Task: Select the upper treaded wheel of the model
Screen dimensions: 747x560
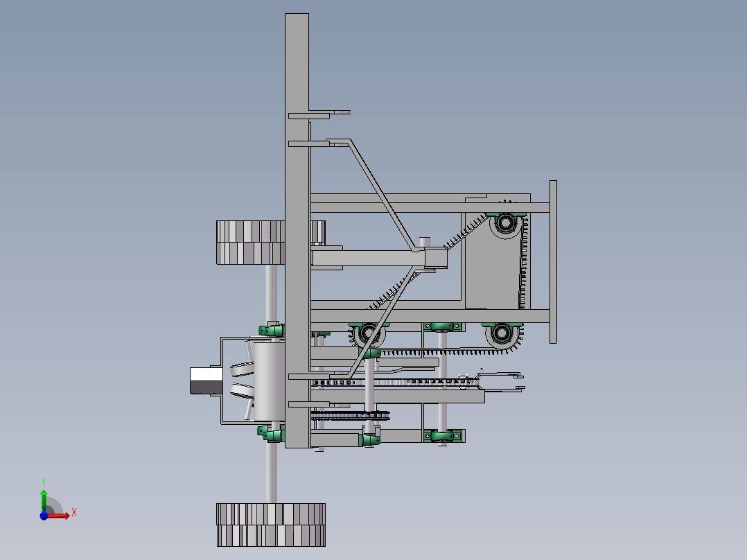Action: click(x=251, y=243)
